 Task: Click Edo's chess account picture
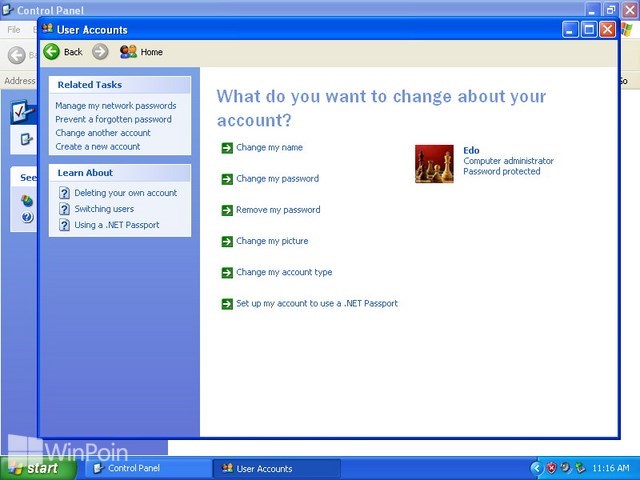pyautogui.click(x=434, y=164)
